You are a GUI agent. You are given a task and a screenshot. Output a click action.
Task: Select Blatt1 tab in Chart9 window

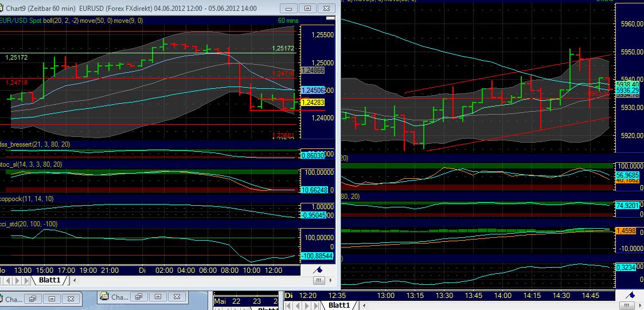click(49, 280)
